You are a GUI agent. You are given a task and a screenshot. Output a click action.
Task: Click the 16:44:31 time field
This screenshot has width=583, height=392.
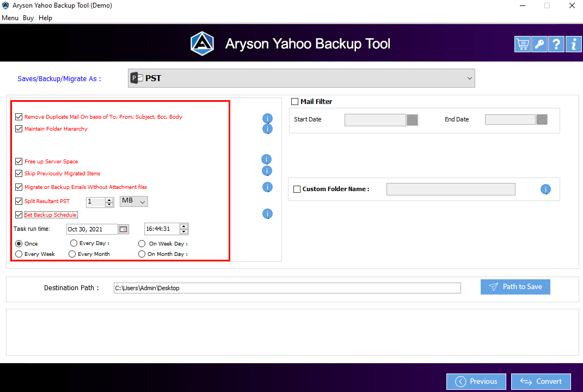162,229
